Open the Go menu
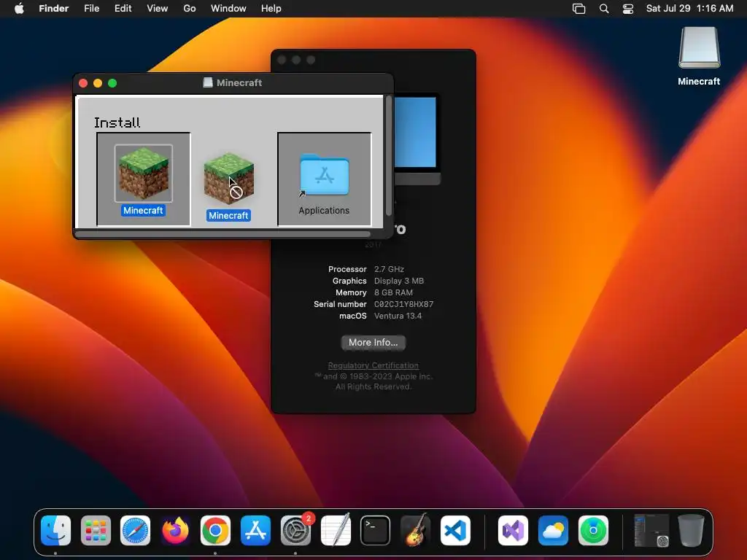The height and width of the screenshot is (560, 747). coord(190,9)
